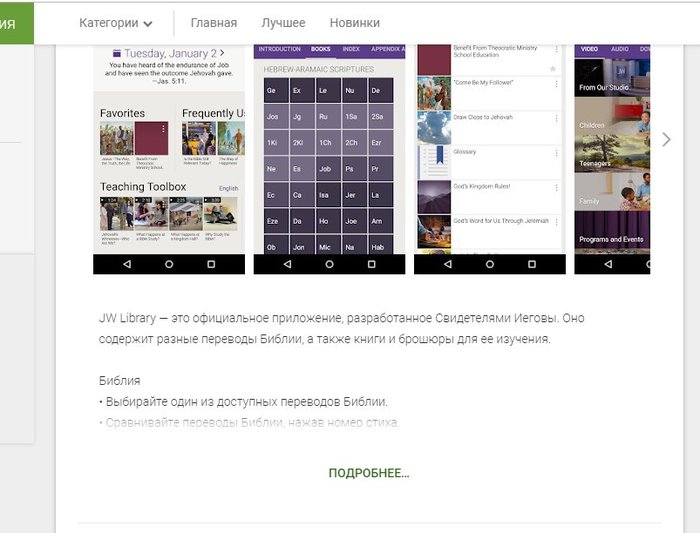
Task: Click the VIDEO tab in fourth screenshot
Action: point(589,49)
